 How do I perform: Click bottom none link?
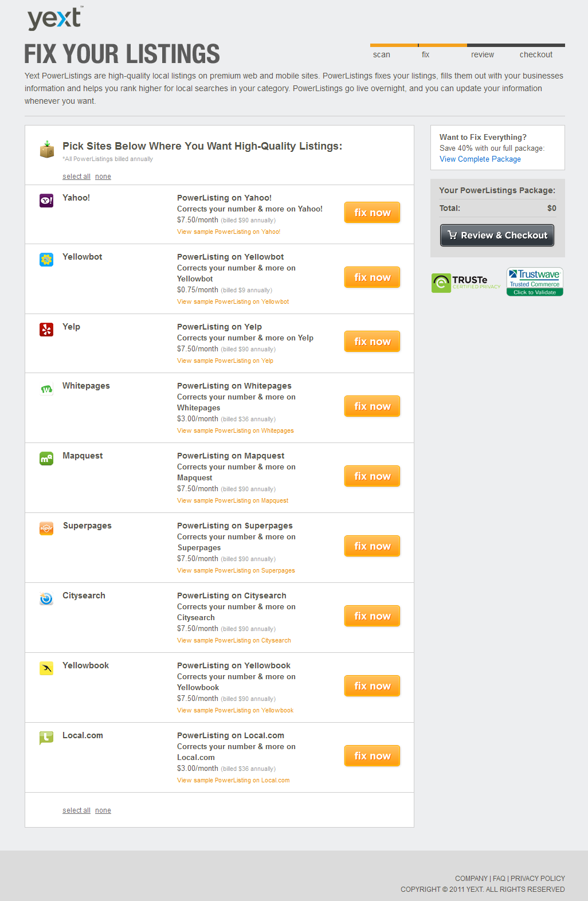pyautogui.click(x=103, y=810)
